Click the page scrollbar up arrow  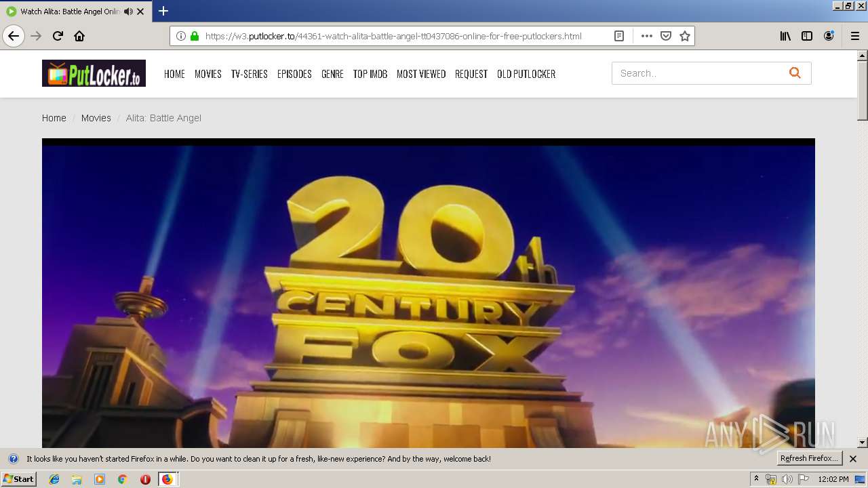pos(863,56)
